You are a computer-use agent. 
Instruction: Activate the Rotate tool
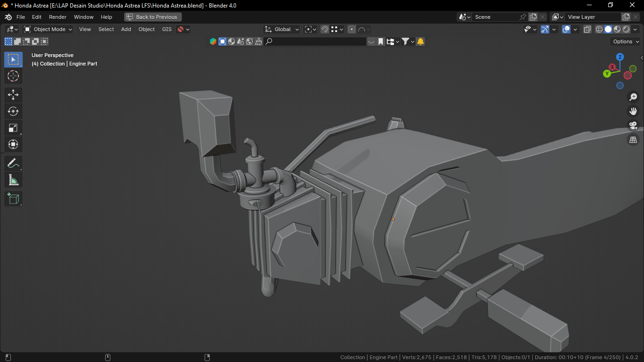(13, 111)
